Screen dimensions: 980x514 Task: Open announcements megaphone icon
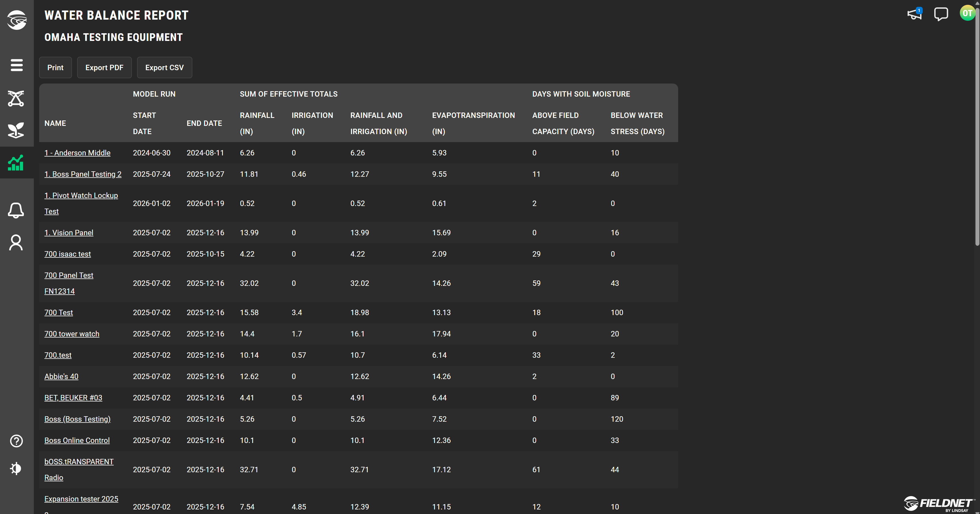click(x=915, y=14)
